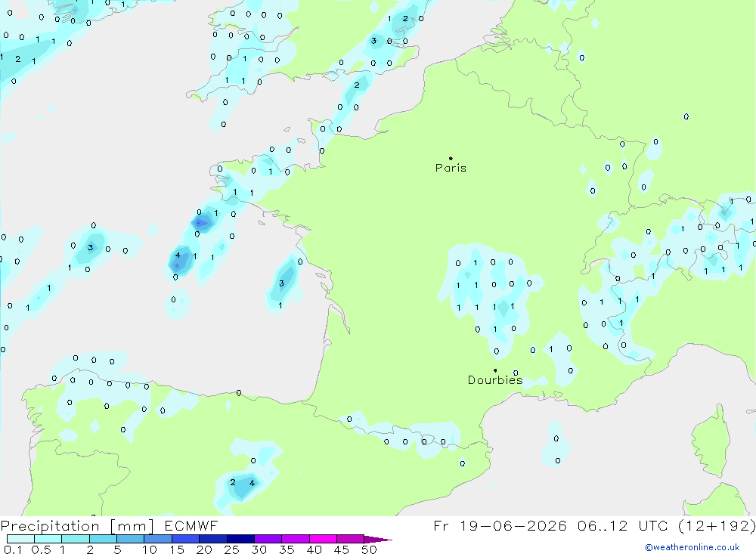Click the Precipitation [mm] title text
This screenshot has width=756, height=554.
point(77,526)
